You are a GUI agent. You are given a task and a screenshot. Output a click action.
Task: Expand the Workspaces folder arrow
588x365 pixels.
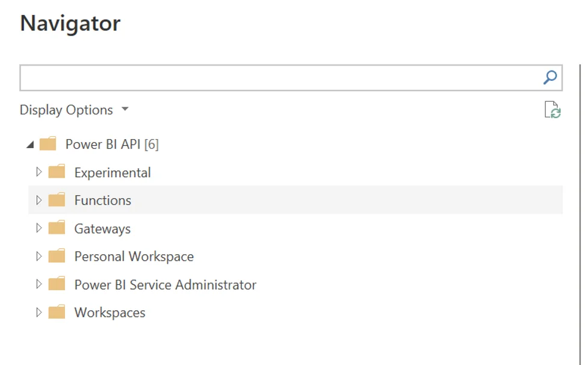tap(39, 313)
